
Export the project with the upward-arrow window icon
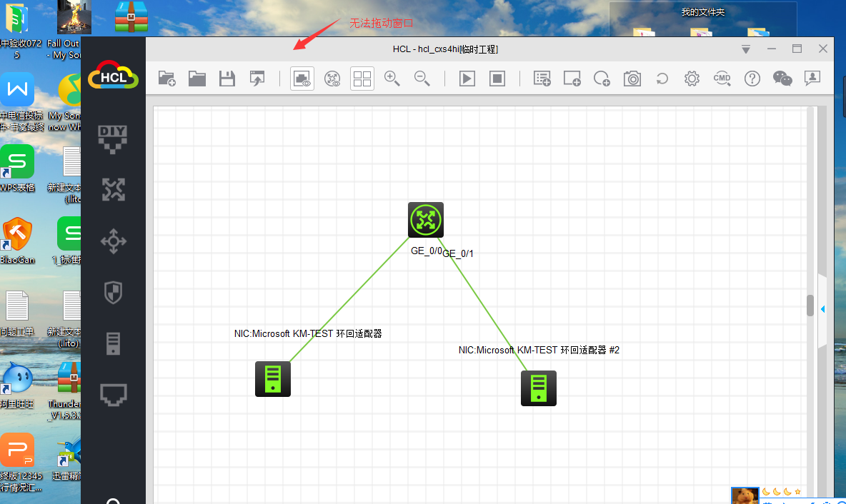coord(257,79)
